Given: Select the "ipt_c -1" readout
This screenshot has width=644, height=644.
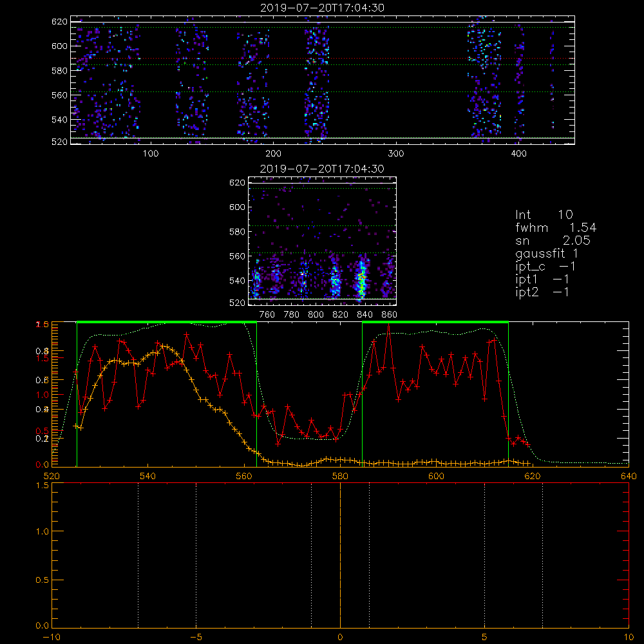Looking at the screenshot, I should (545, 267).
